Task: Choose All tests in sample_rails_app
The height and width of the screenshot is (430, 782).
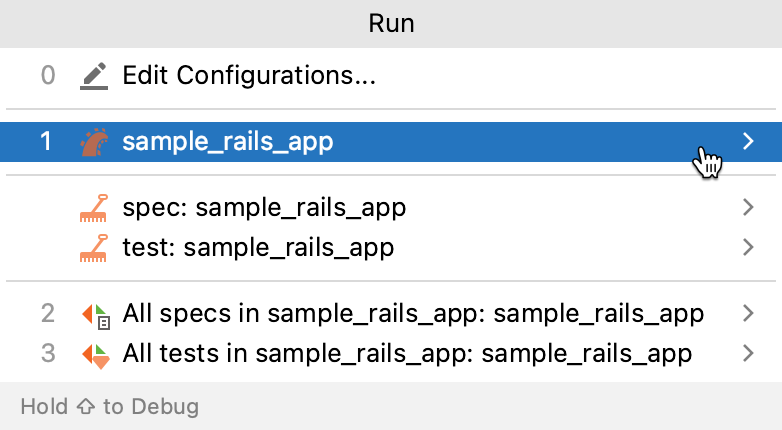Action: [x=406, y=352]
